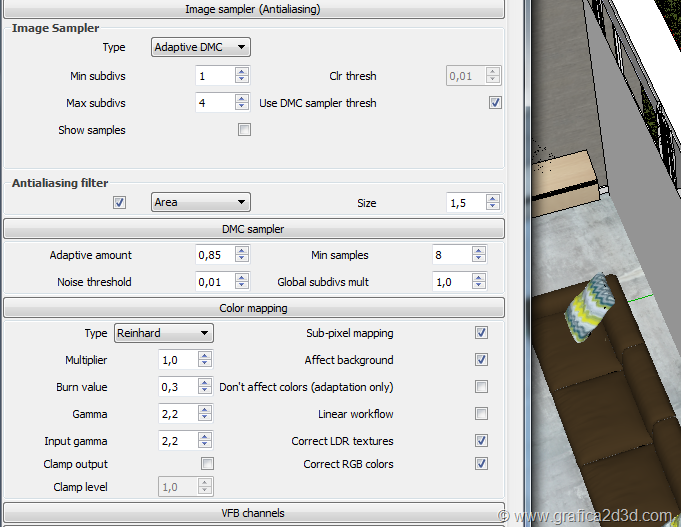Increase Input gamma with up arrow
Screen dimensions: 681x527
[205, 437]
